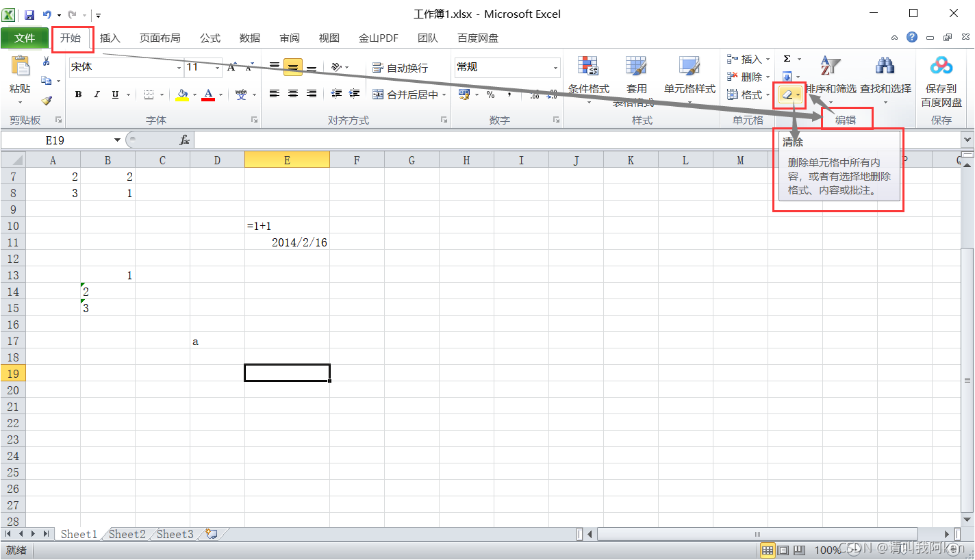Select cell containing 2014/2/16

pyautogui.click(x=287, y=242)
